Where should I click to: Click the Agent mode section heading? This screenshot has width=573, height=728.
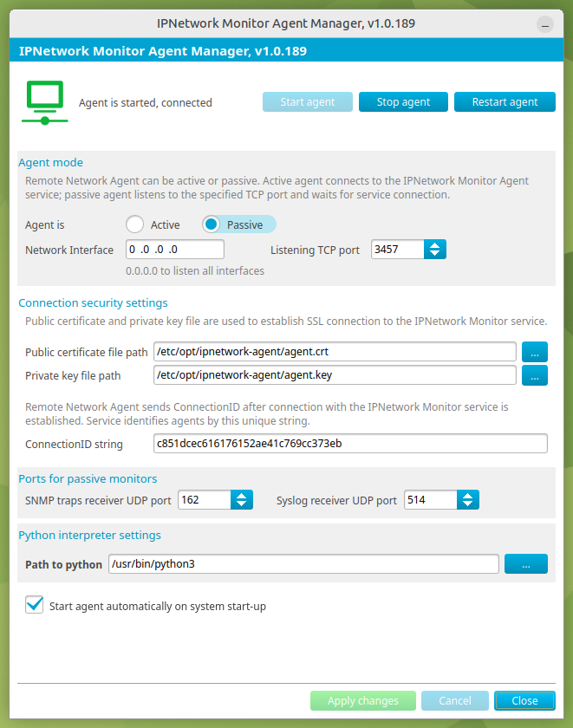[50, 163]
